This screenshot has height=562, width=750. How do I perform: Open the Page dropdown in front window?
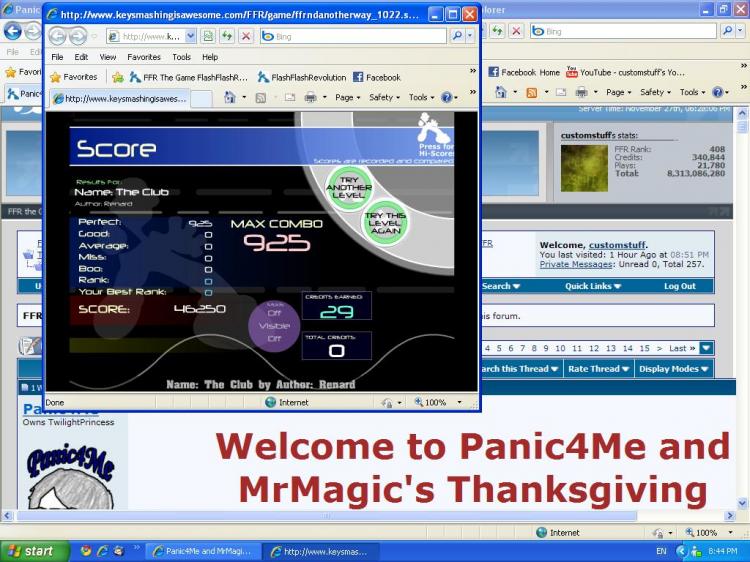point(346,98)
